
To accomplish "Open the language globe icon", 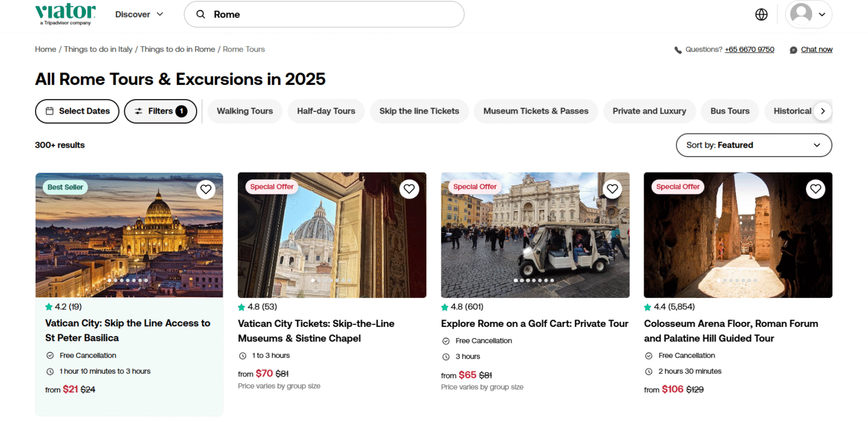I will coord(761,14).
